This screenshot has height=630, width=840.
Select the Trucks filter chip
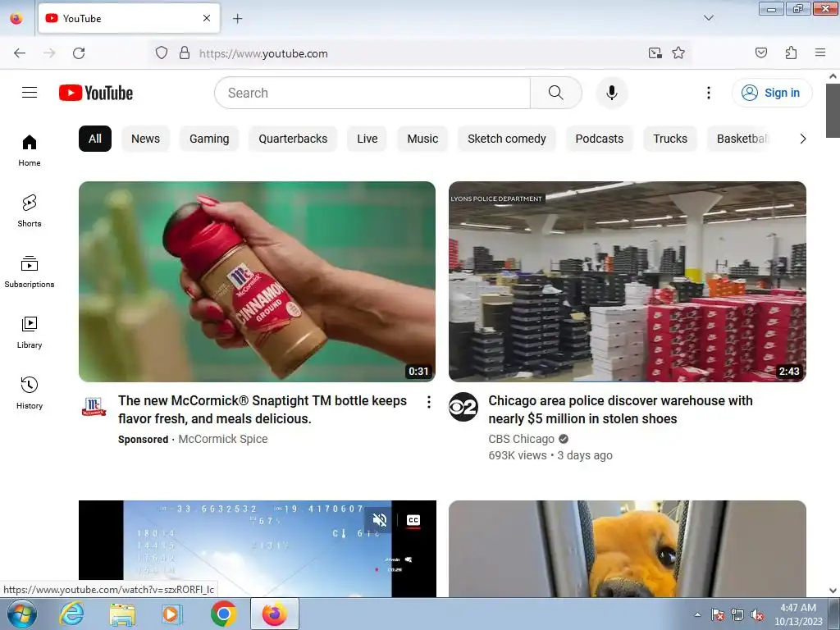670,139
